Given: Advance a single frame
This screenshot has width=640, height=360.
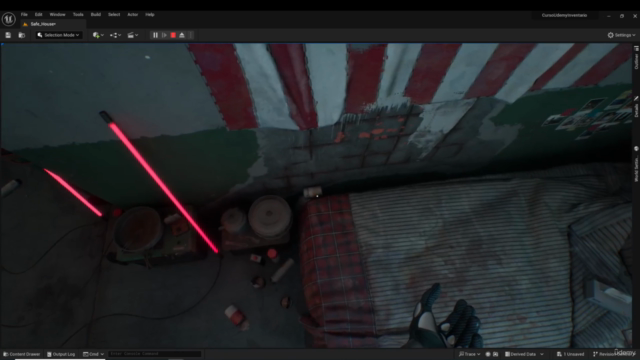Looking at the screenshot, I should pyautogui.click(x=164, y=36).
